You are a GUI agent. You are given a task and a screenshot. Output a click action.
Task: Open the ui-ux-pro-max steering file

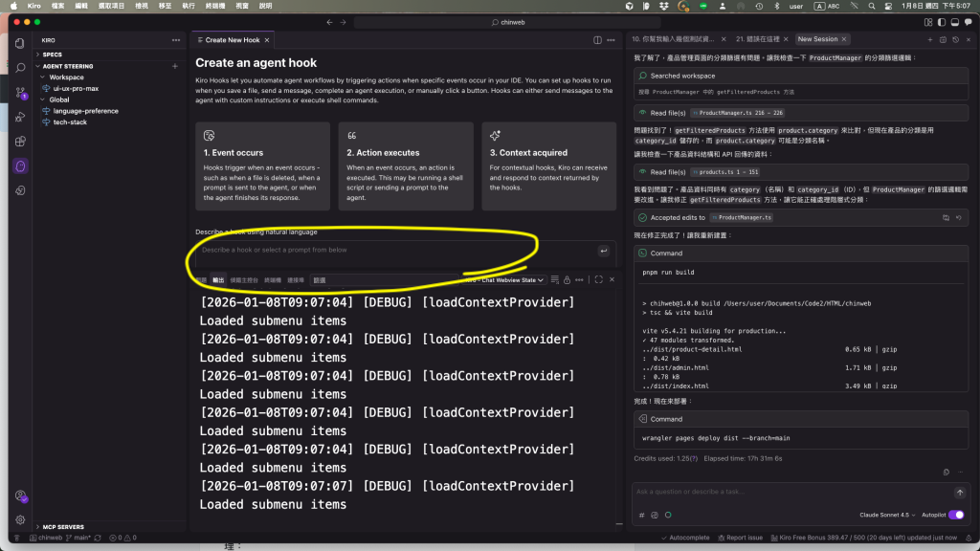[x=76, y=89]
